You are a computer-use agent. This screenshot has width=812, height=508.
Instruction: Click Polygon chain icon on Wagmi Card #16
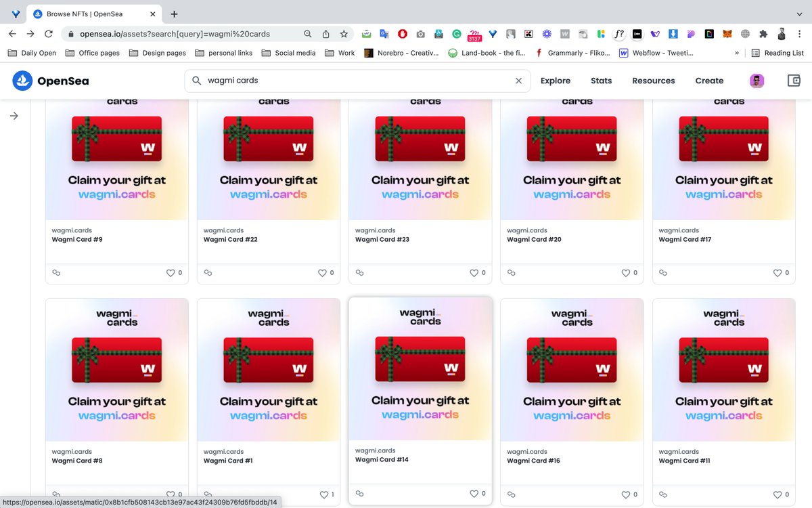point(511,494)
